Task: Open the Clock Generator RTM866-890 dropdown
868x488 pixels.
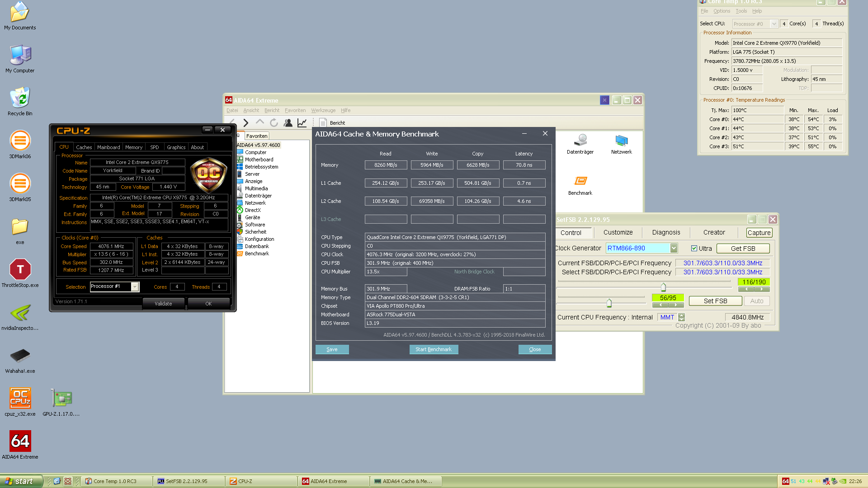Action: click(674, 248)
